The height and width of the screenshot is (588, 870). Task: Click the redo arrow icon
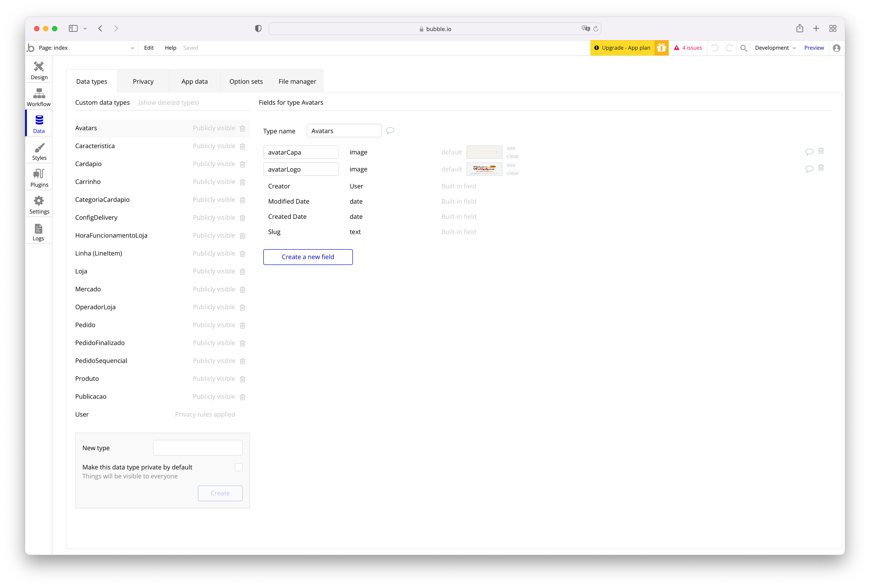pyautogui.click(x=729, y=48)
